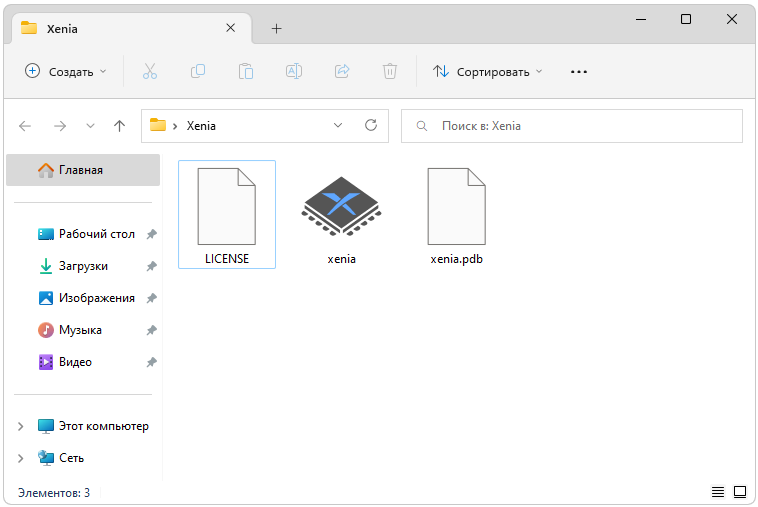
Task: Open Главная in navigation pane
Action: 83,170
